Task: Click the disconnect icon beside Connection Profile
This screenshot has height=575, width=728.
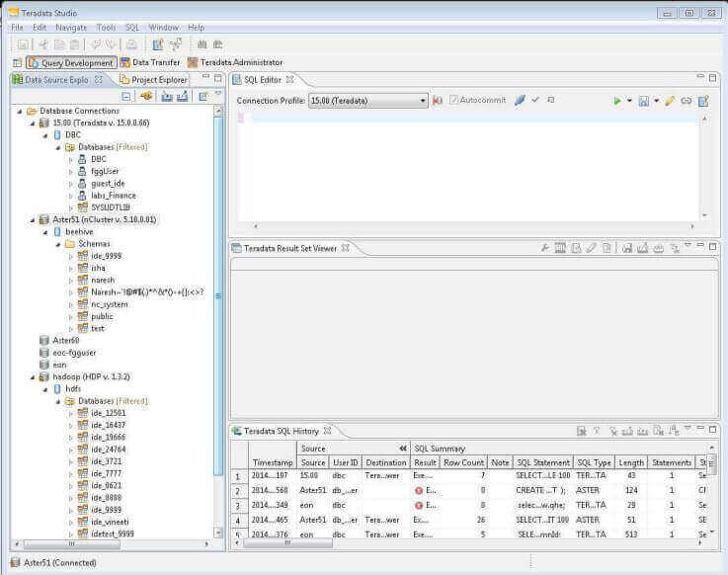Action: (437, 101)
